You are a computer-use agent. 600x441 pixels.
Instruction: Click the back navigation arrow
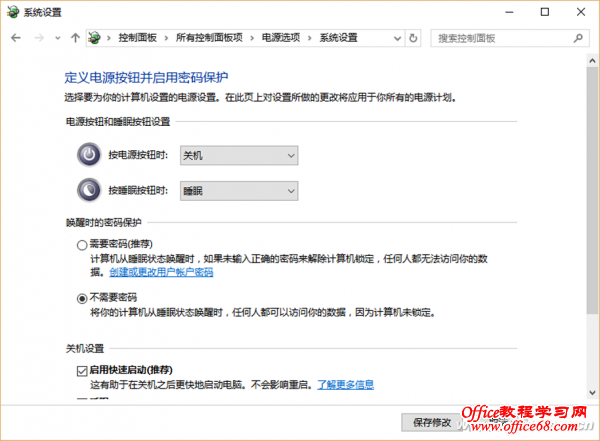click(16, 38)
